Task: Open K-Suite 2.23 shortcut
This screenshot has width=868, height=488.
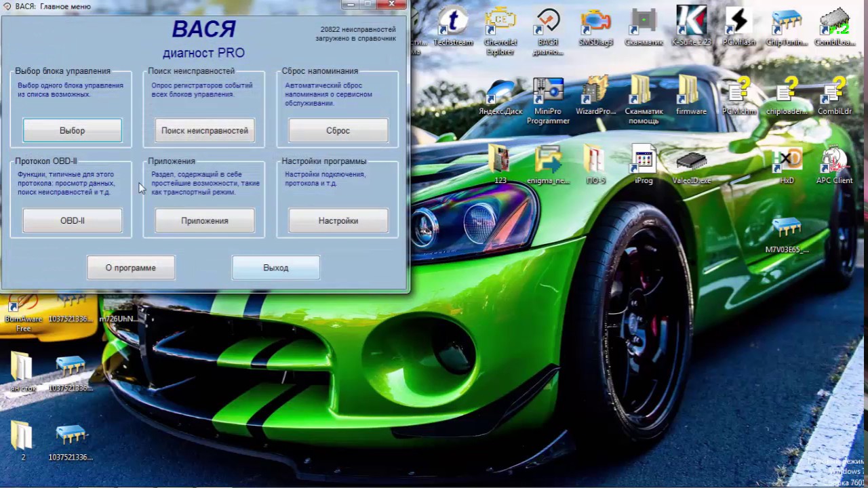Action: (x=691, y=26)
